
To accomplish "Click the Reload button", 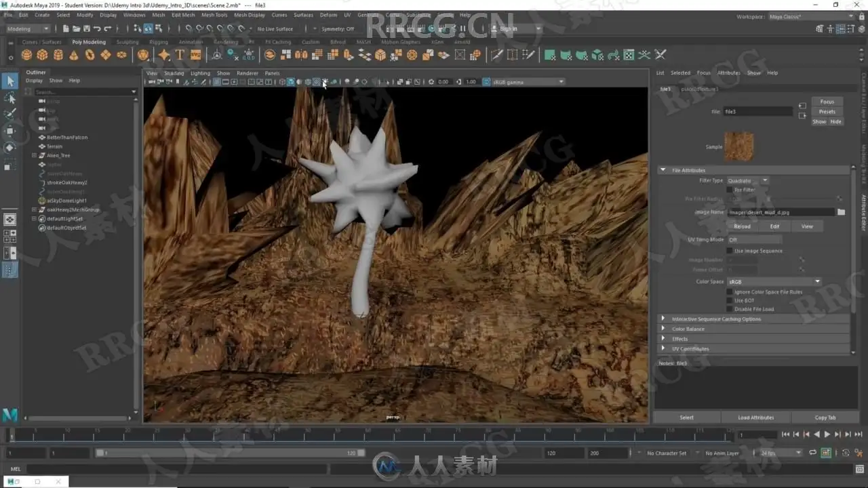I will 742,226.
